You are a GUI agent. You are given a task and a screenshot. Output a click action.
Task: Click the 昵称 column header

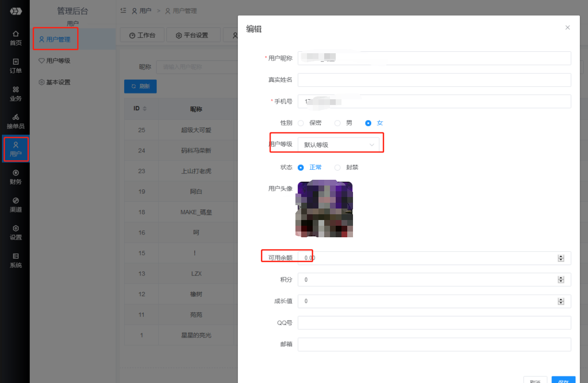tap(196, 109)
